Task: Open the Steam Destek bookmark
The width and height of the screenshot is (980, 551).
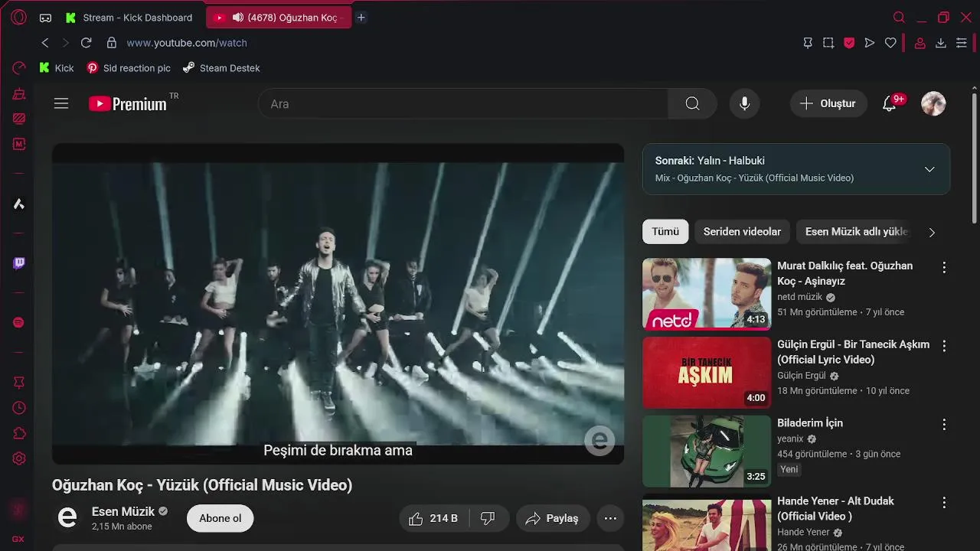Action: [x=221, y=68]
